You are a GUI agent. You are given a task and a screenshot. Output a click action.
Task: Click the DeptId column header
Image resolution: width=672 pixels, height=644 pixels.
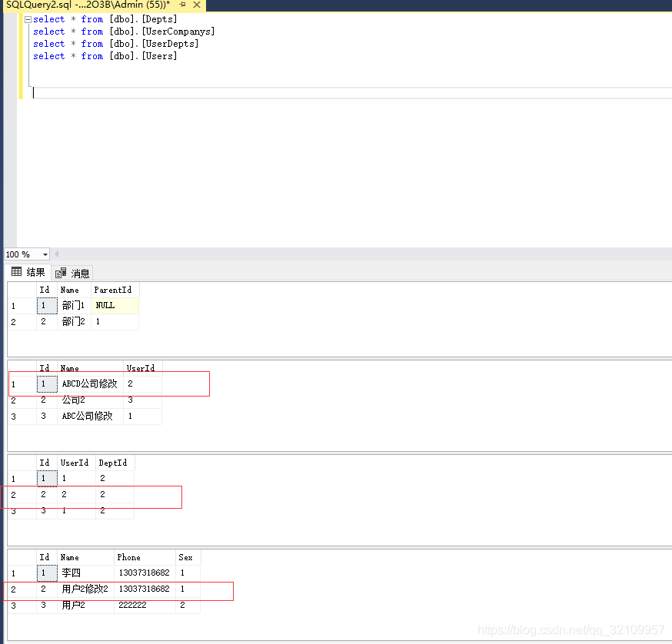click(x=115, y=463)
